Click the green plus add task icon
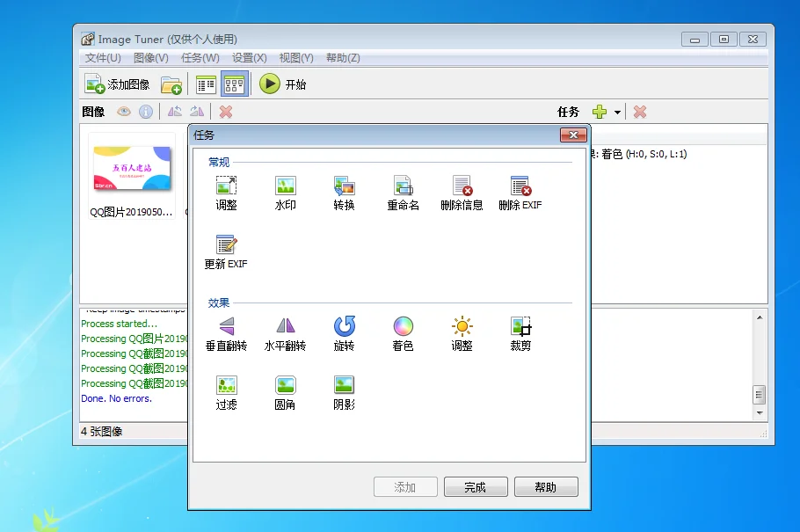Screen dimensions: 800x532 point(600,112)
